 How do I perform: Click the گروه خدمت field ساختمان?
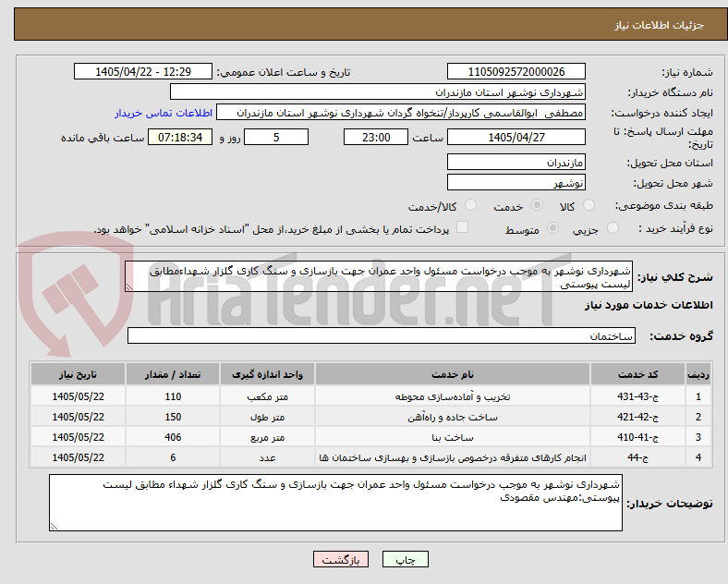click(382, 335)
